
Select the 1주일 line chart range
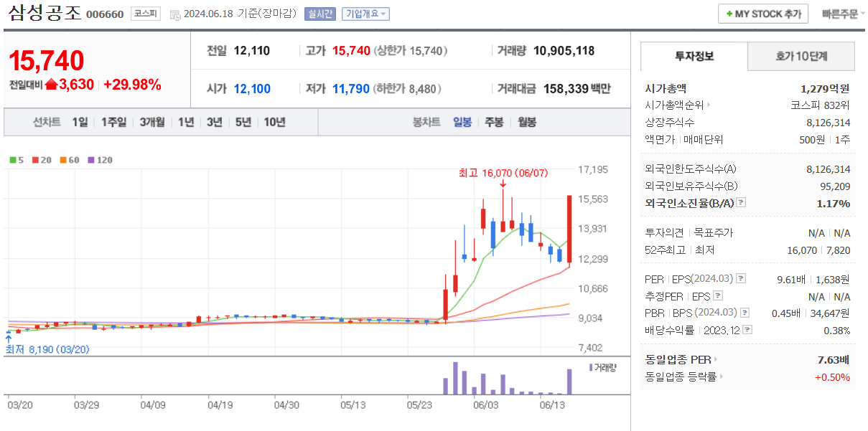(x=113, y=122)
